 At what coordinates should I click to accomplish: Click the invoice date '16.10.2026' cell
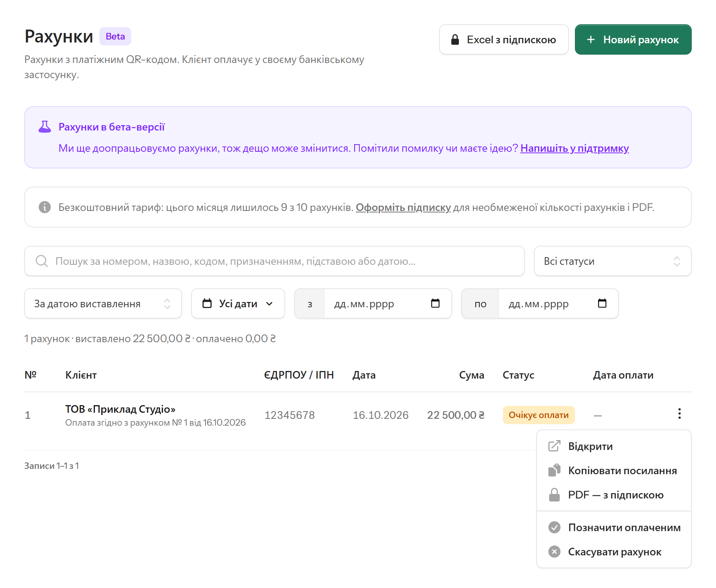pyautogui.click(x=381, y=415)
